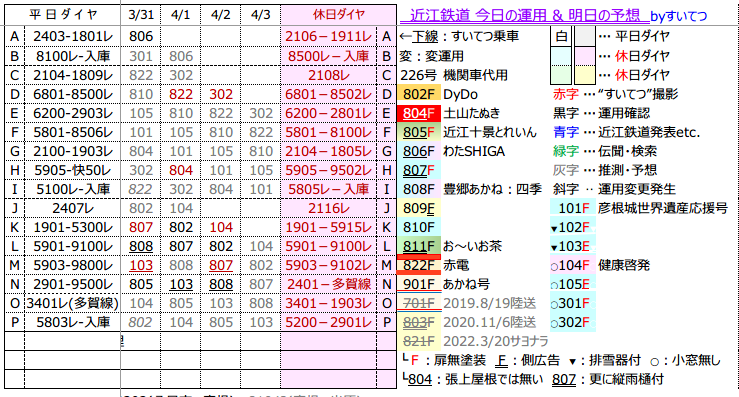The width and height of the screenshot is (739, 397).
Task: Open the 近江鉄道 今日の運用 & 明日の予想 title link
Action: click(525, 16)
